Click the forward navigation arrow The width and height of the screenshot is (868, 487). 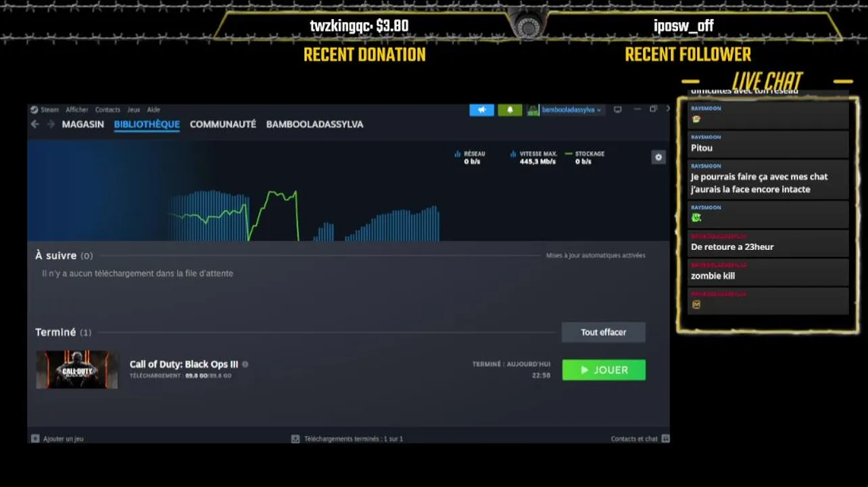click(51, 124)
